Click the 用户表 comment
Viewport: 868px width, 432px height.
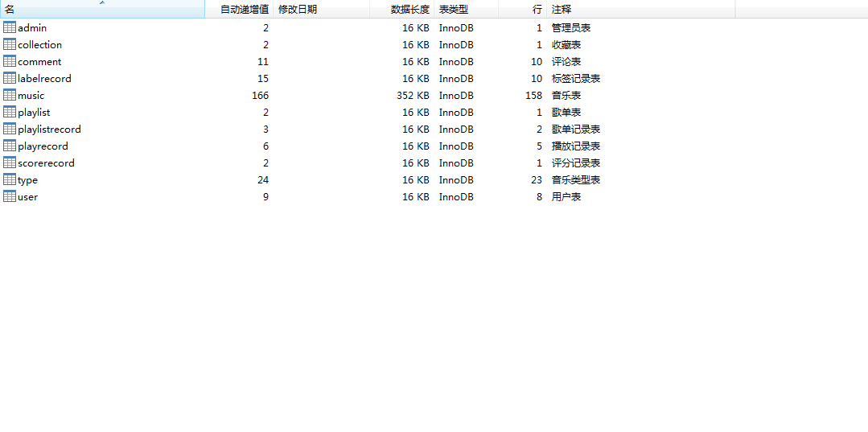566,196
